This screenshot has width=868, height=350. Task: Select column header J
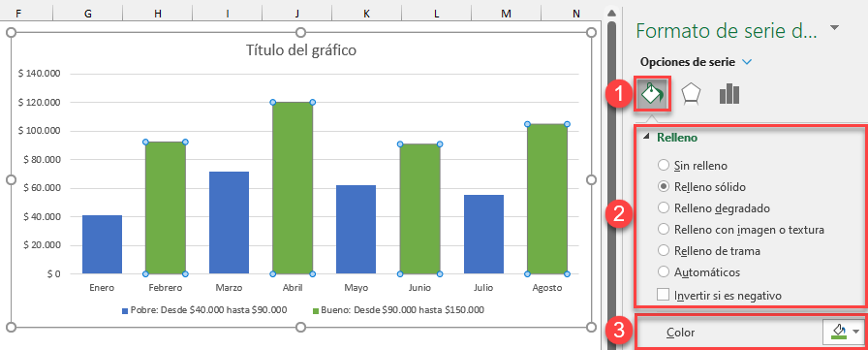click(x=296, y=14)
